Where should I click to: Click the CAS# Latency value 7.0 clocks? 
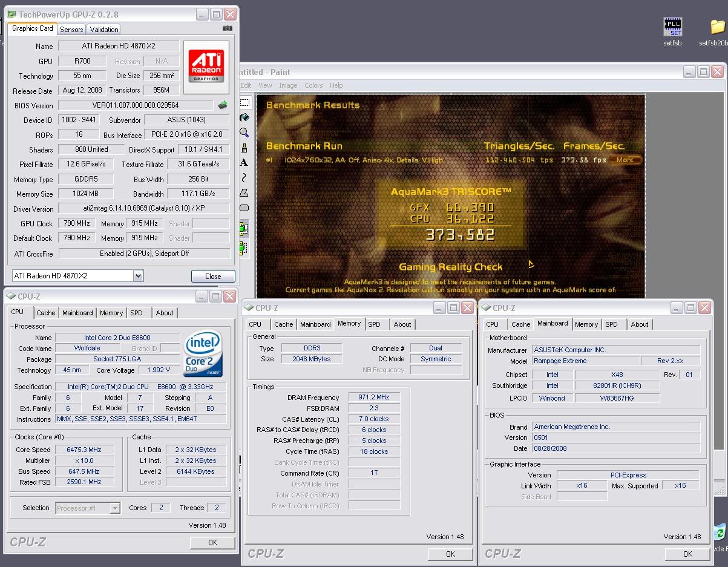pyautogui.click(x=374, y=419)
